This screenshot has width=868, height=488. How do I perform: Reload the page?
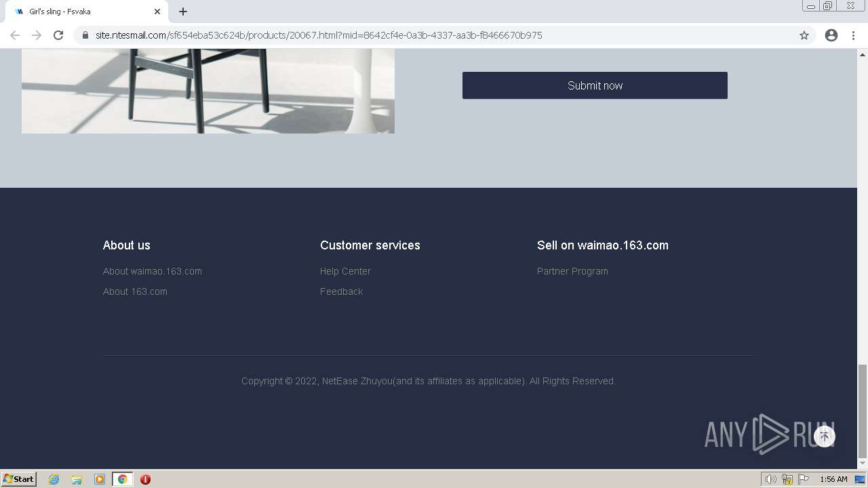click(58, 35)
